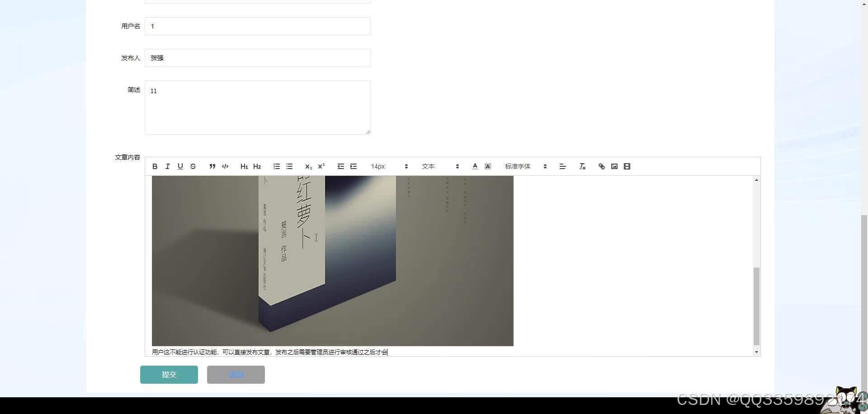This screenshot has height=414, width=868.
Task: Create a bulleted list
Action: pos(289,166)
